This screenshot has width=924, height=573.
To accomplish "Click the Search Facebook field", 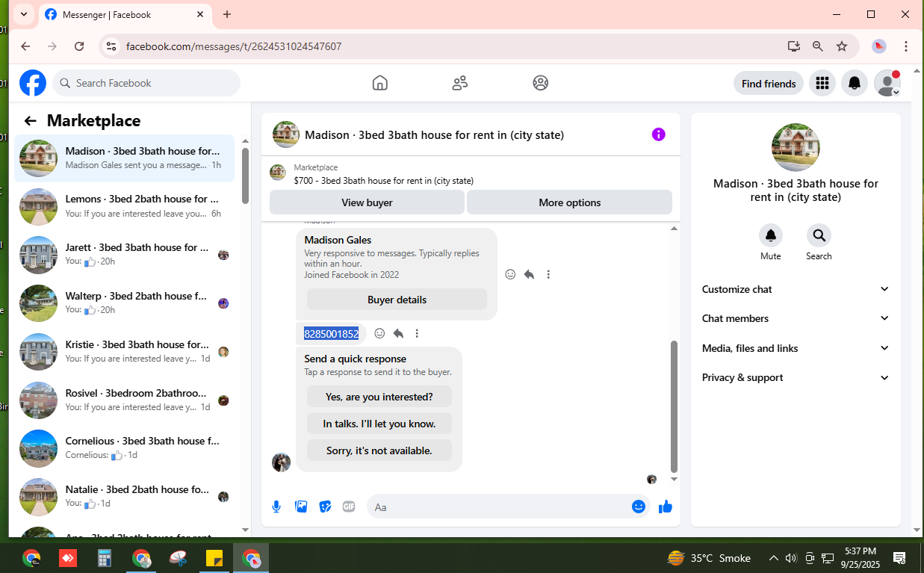I will [x=146, y=83].
